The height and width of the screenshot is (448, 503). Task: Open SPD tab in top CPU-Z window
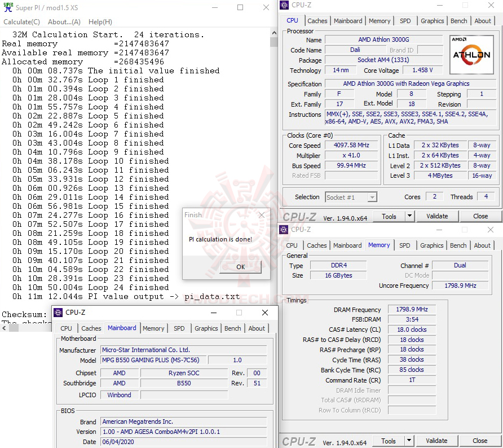[x=405, y=21]
